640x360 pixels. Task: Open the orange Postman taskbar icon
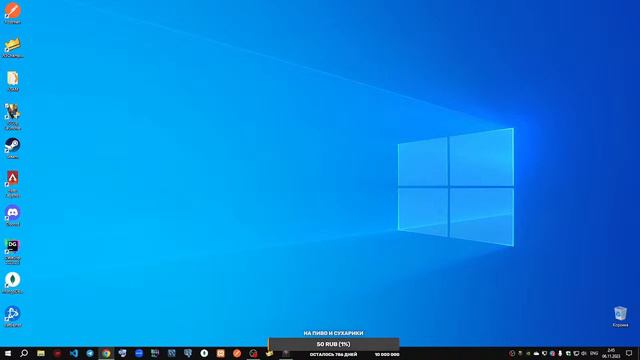tap(237, 353)
